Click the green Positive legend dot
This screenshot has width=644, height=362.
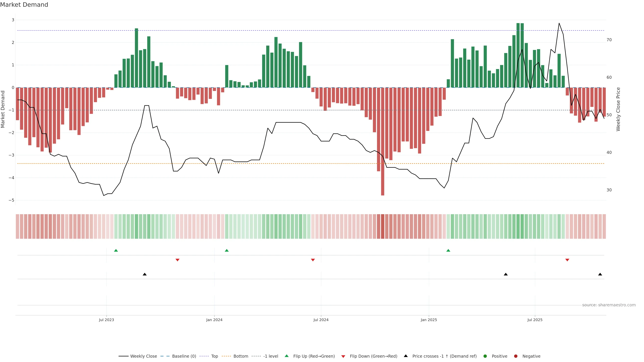[485, 356]
